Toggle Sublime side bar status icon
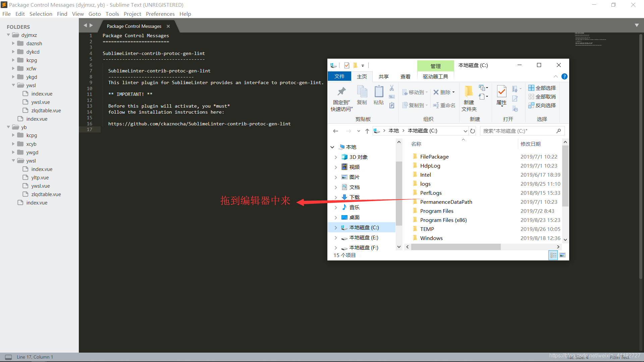The height and width of the screenshot is (362, 644). pyautogui.click(x=8, y=357)
